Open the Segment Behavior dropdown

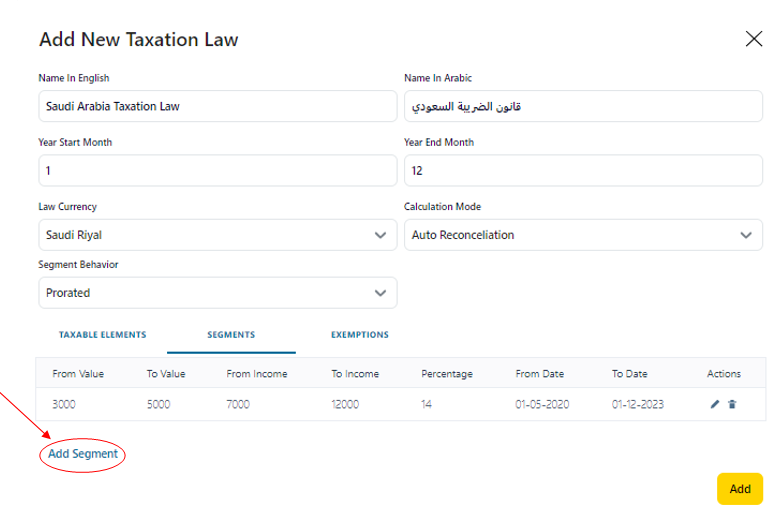coord(217,293)
